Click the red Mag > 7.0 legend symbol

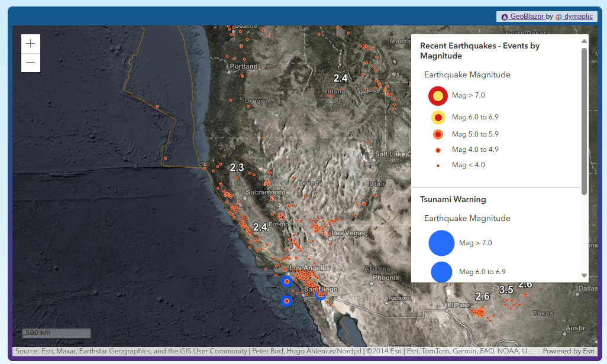pyautogui.click(x=438, y=96)
